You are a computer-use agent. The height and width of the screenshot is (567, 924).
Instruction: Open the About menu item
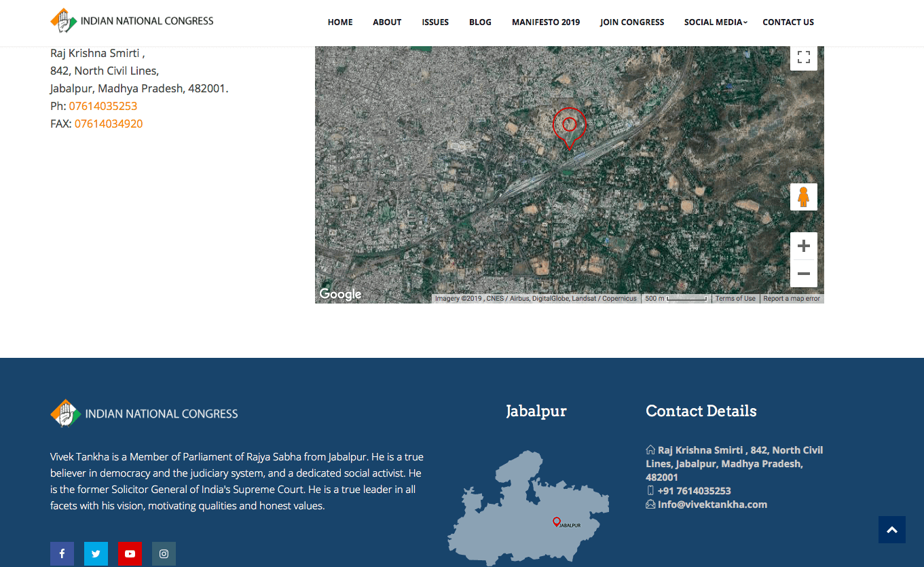pyautogui.click(x=387, y=22)
